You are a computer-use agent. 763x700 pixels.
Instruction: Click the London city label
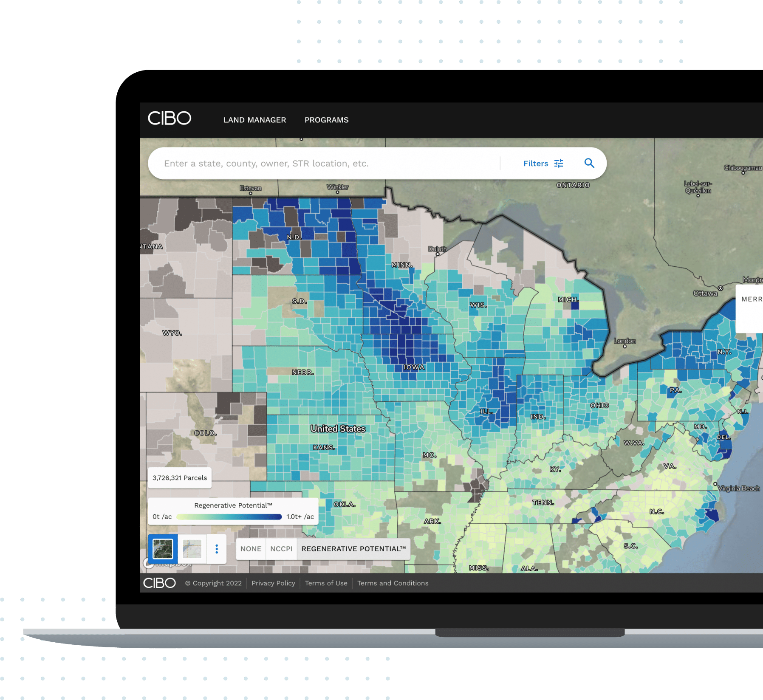pyautogui.click(x=625, y=341)
